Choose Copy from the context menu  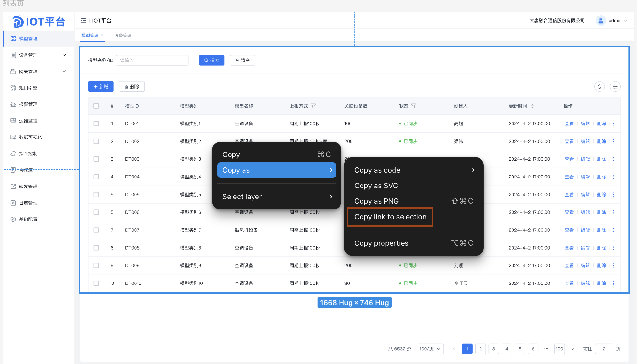[277, 155]
